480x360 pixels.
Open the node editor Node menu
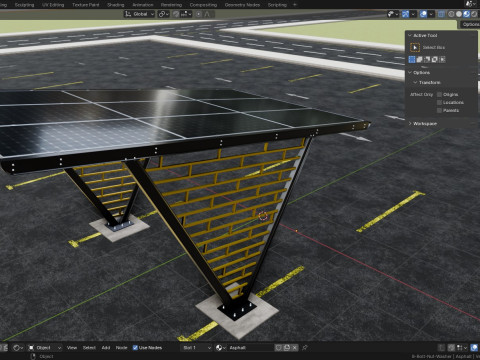[x=122, y=348]
